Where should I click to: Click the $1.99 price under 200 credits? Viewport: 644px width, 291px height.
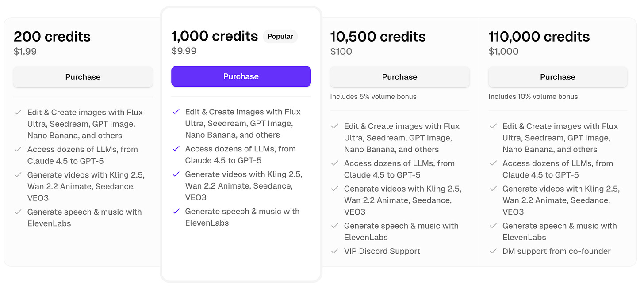[x=26, y=51]
